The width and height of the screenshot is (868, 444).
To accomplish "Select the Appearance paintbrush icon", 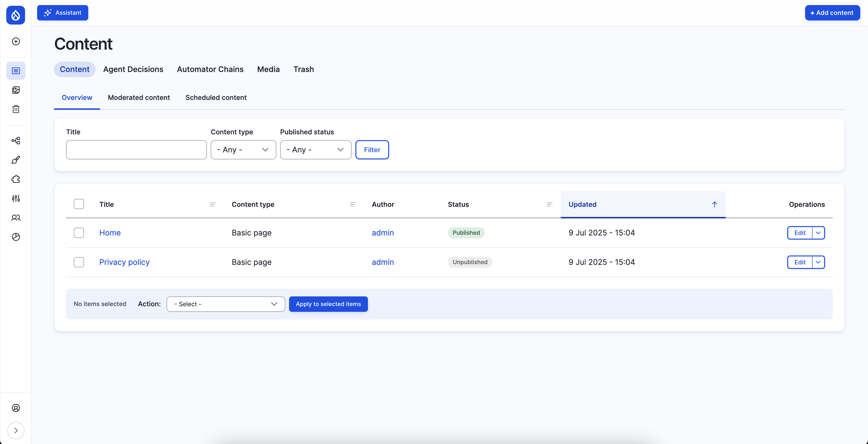I will 16,160.
